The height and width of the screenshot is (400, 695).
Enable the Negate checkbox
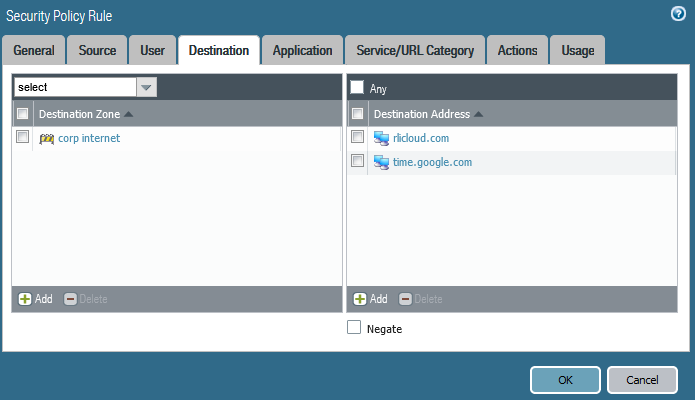(x=354, y=327)
